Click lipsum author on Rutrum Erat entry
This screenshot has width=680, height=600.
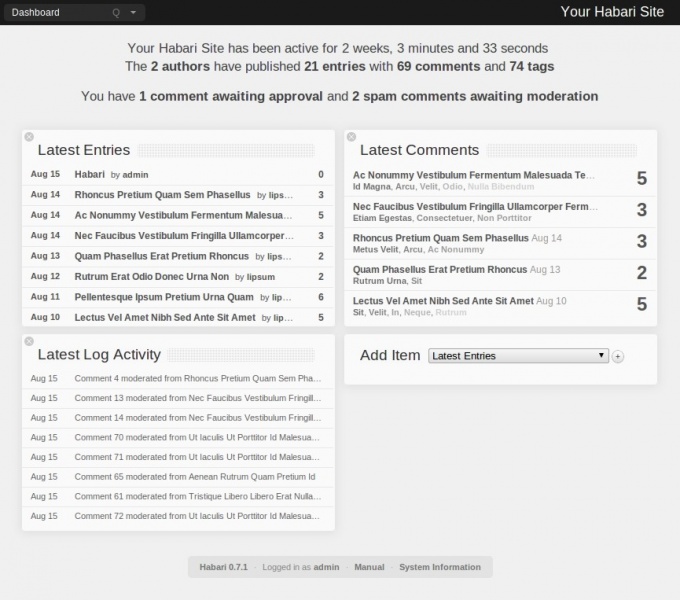(x=261, y=277)
